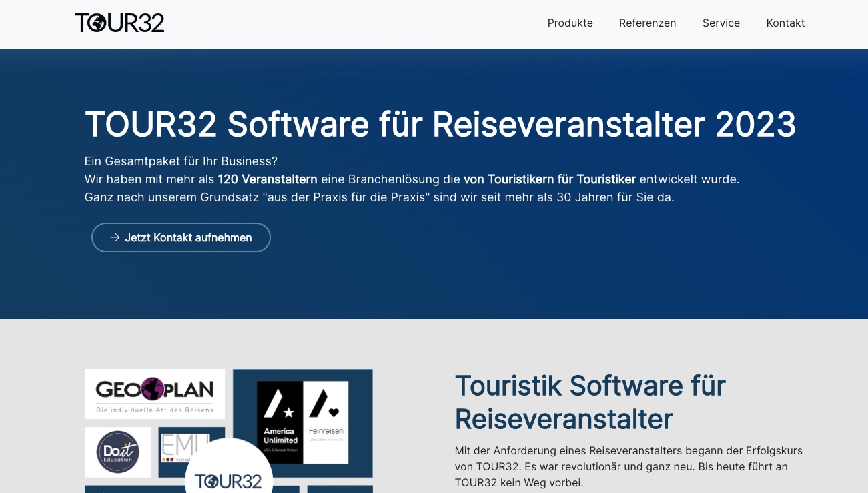Click the heading TOUR32 Software für Reiseveranstalter 2023
Screen dimensions: 868x493
(440, 124)
